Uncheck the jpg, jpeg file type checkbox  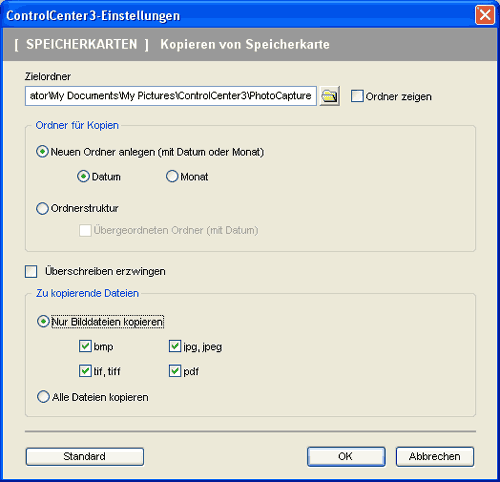175,346
